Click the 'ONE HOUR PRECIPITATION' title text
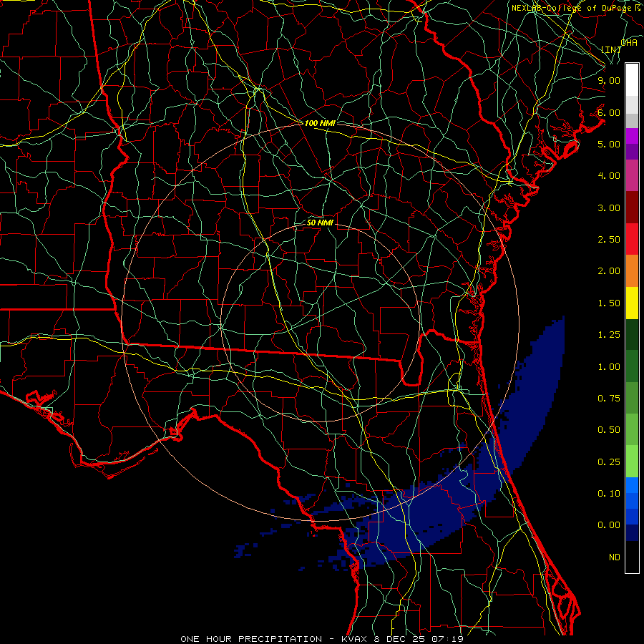The width and height of the screenshot is (644, 644). click(251, 639)
